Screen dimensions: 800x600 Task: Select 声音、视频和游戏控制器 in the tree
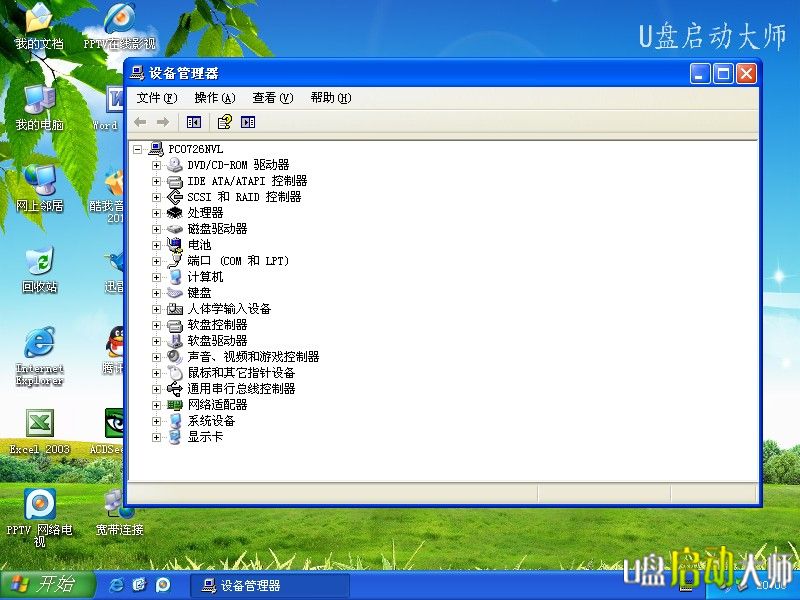tap(253, 357)
